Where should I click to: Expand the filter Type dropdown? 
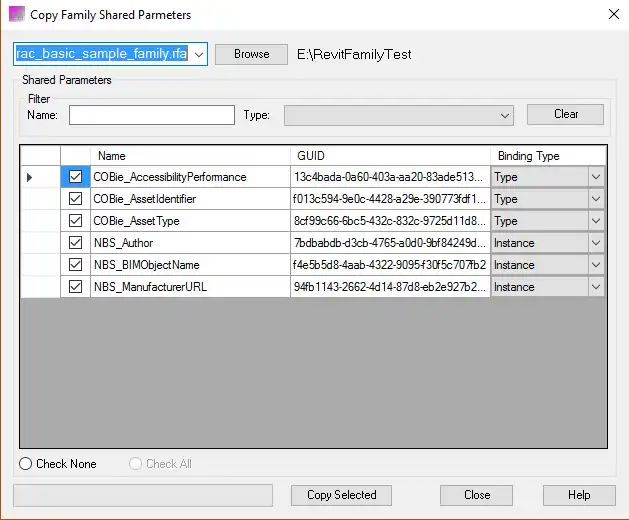(x=506, y=116)
